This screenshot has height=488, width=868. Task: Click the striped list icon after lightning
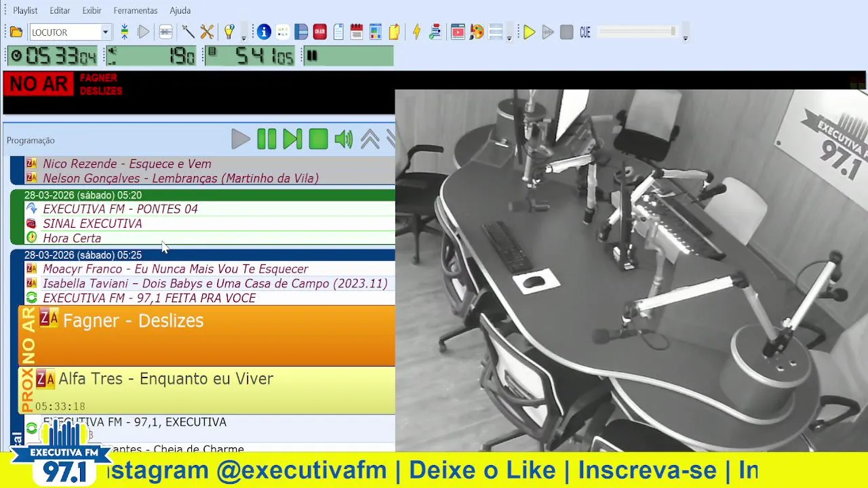[435, 32]
